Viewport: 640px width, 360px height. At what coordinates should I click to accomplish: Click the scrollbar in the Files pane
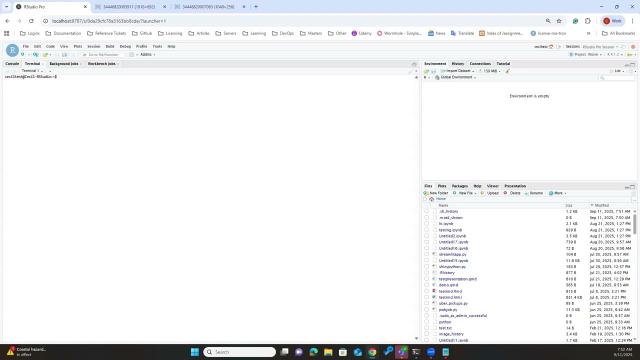pyautogui.click(x=635, y=224)
